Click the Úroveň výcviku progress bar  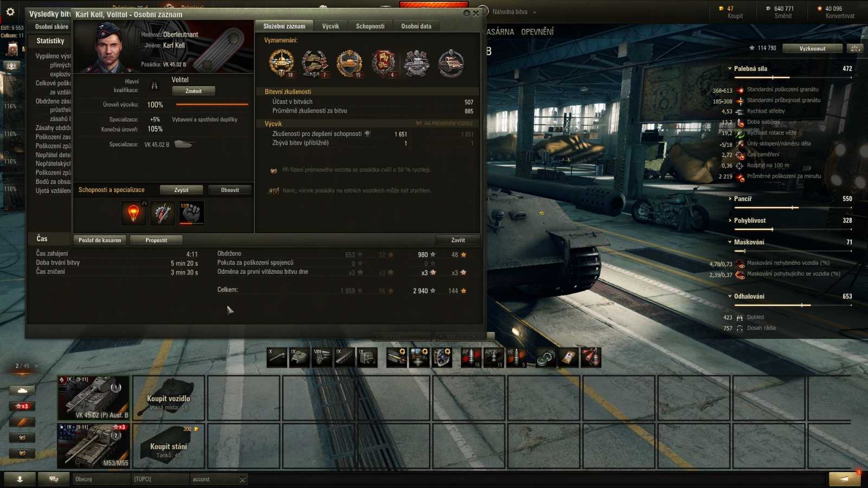coord(212,105)
